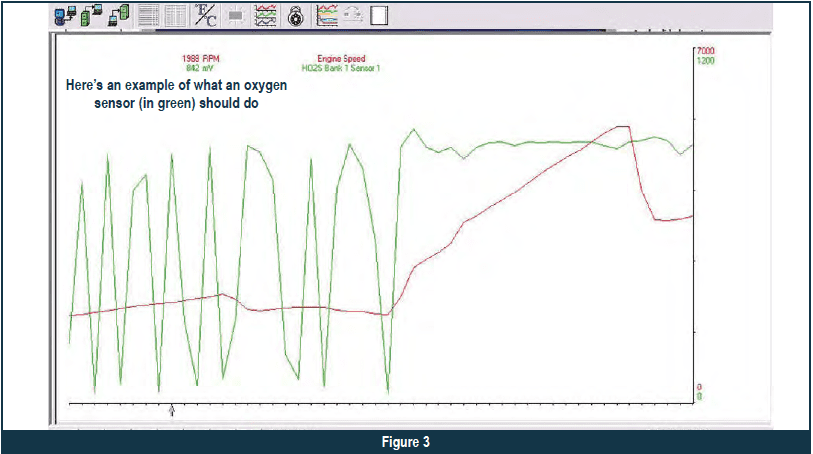Open the second grayed data table icon

(176, 14)
